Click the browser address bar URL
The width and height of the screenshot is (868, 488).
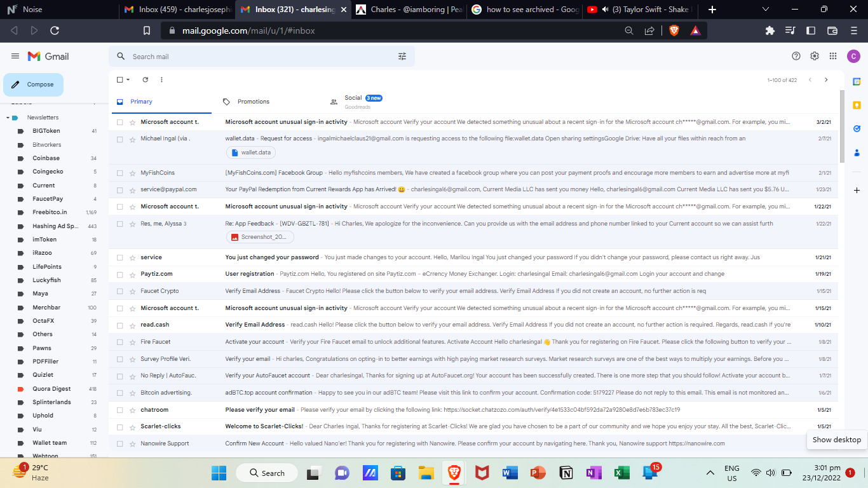coord(248,30)
